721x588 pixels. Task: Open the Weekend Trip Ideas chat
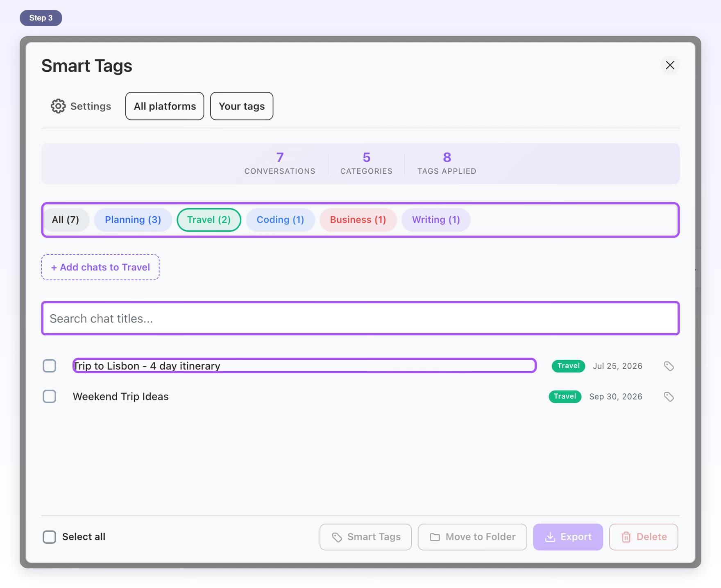[121, 397]
